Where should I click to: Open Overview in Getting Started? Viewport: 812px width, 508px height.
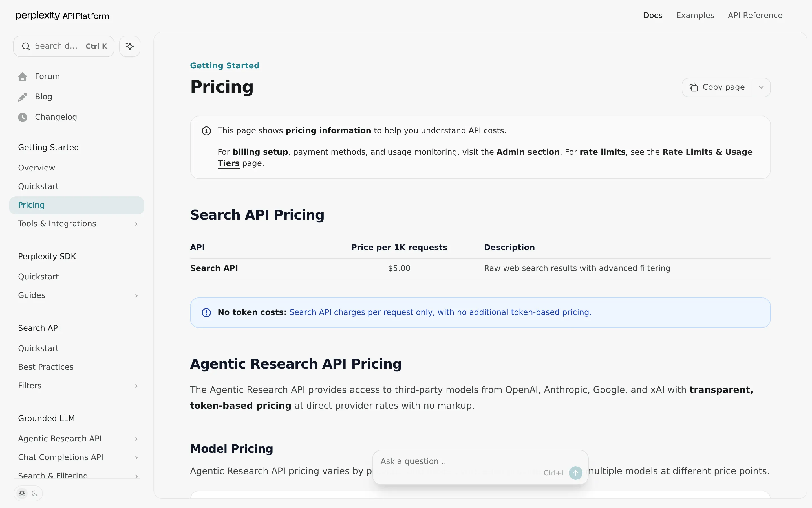(37, 168)
